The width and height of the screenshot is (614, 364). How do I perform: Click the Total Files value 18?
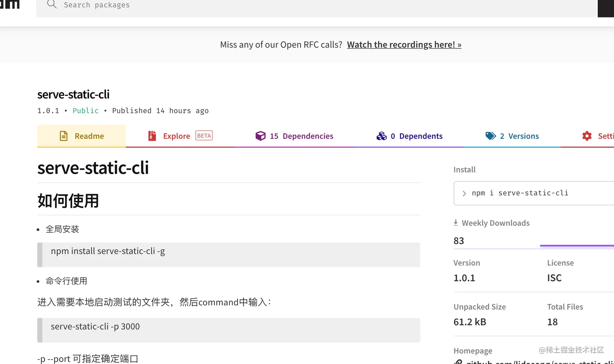pos(552,322)
